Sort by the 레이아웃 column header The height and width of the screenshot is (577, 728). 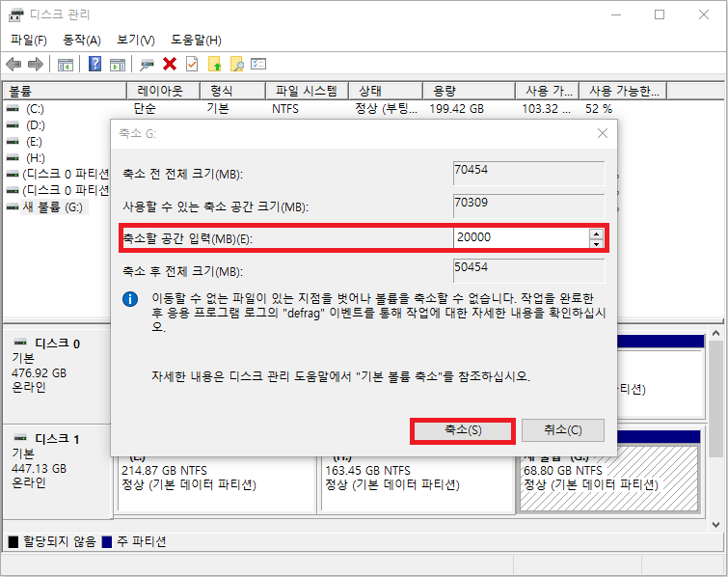(x=163, y=91)
